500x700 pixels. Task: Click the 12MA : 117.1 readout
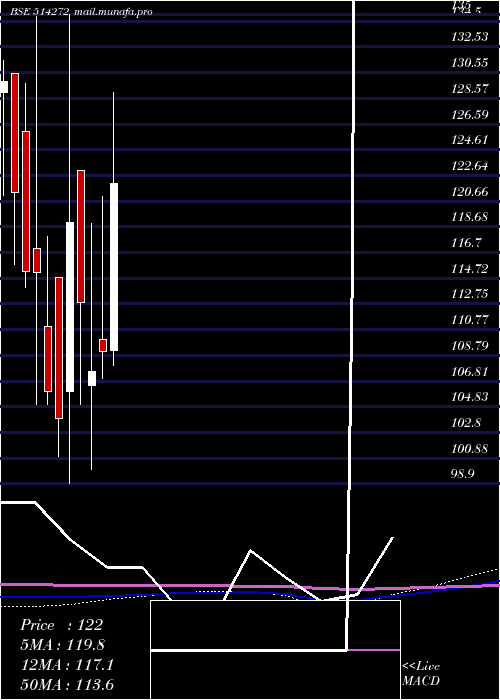[x=67, y=665]
